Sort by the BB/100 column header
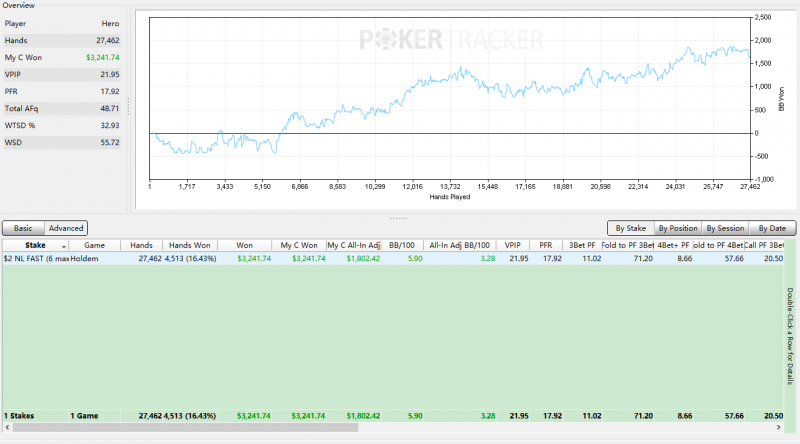 point(397,244)
